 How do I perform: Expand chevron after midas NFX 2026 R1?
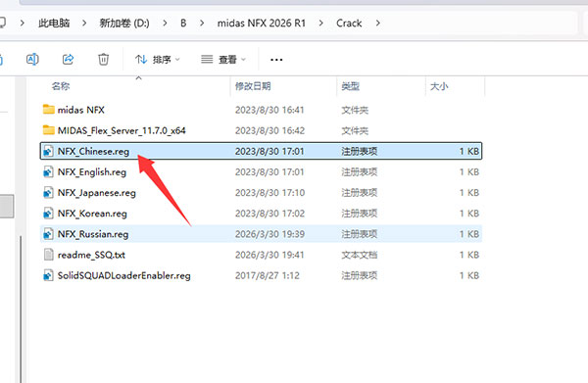point(321,24)
